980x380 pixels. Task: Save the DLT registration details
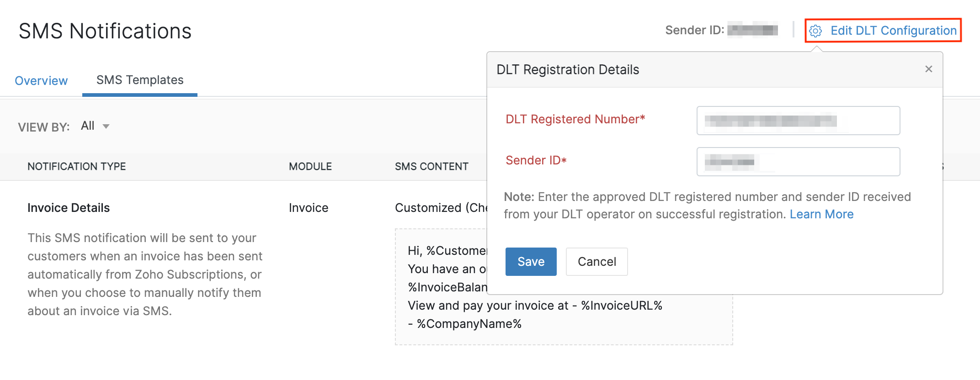point(531,261)
